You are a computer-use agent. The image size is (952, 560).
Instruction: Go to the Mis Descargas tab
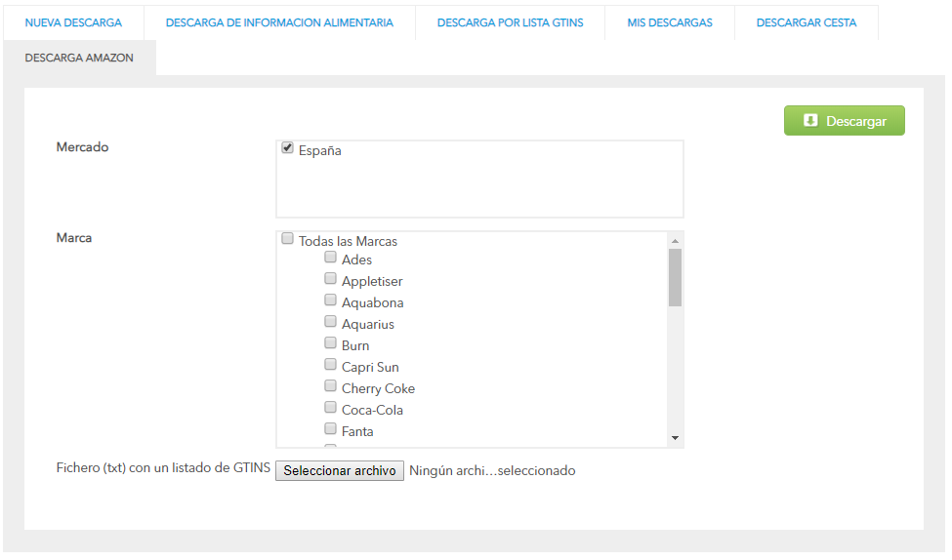click(x=670, y=22)
